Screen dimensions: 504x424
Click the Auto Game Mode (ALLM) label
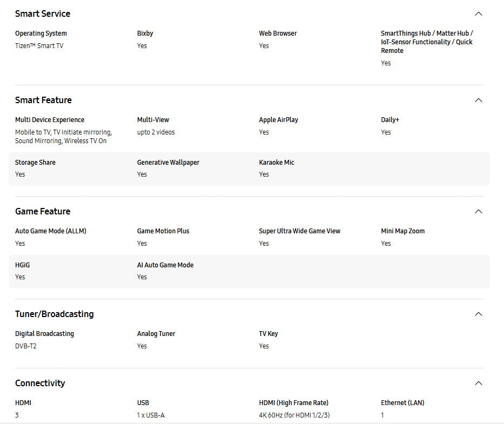pyautogui.click(x=51, y=231)
